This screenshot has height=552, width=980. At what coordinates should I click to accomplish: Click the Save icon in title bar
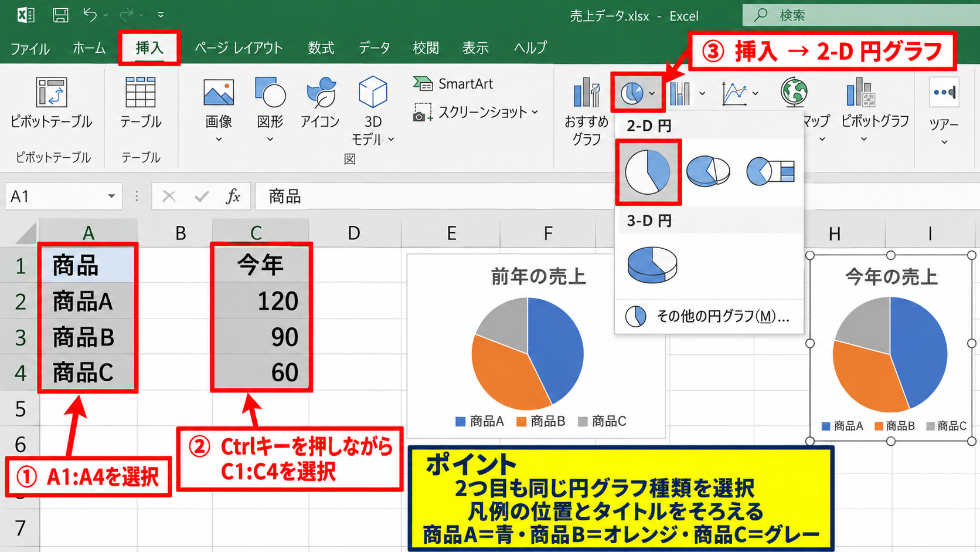(60, 15)
